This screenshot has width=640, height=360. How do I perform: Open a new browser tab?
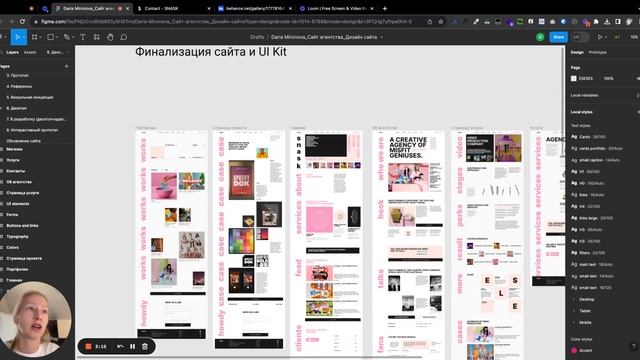[384, 8]
